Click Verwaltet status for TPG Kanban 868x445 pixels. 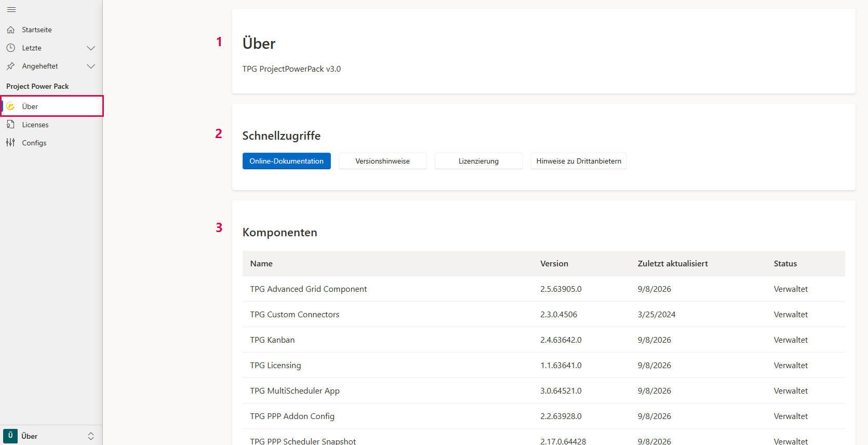point(791,340)
